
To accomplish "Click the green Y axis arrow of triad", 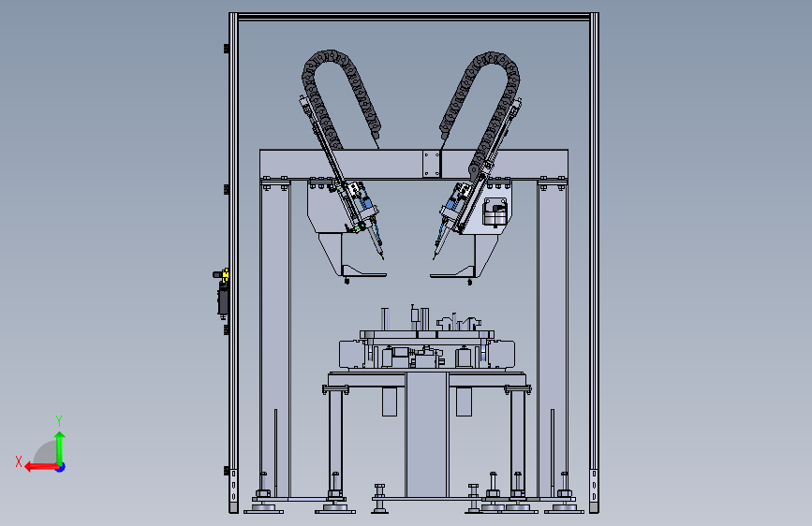I will tap(60, 447).
